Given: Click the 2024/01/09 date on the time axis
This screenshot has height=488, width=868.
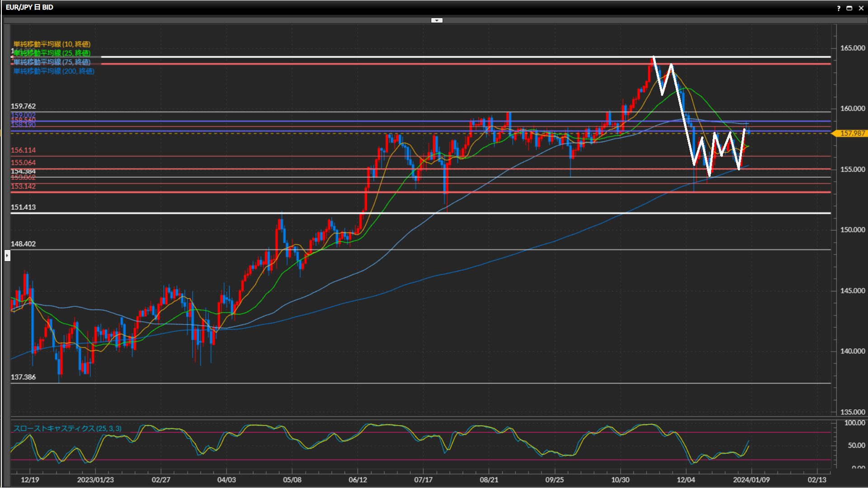Looking at the screenshot, I should (751, 479).
